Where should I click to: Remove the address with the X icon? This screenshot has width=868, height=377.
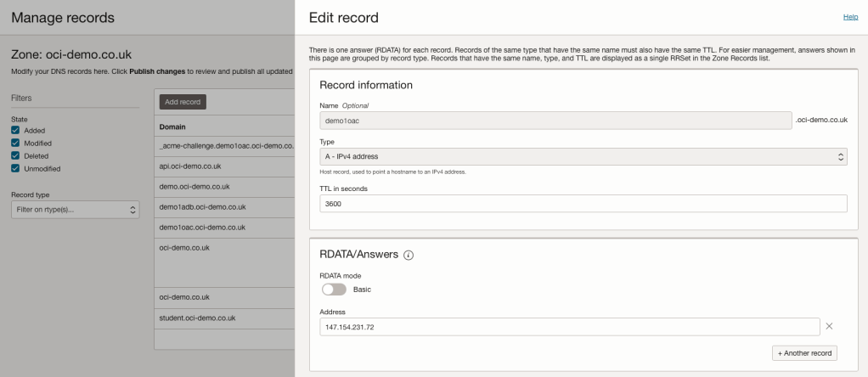tap(830, 327)
